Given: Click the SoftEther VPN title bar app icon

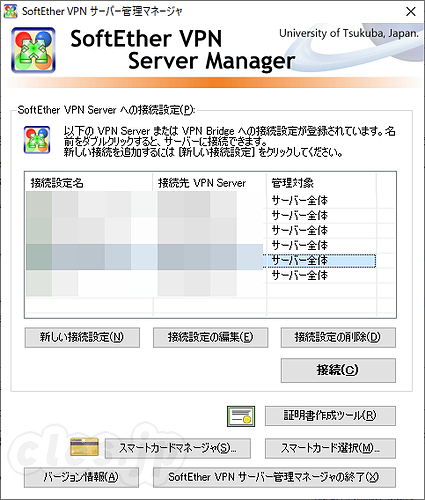Looking at the screenshot, I should (x=10, y=11).
